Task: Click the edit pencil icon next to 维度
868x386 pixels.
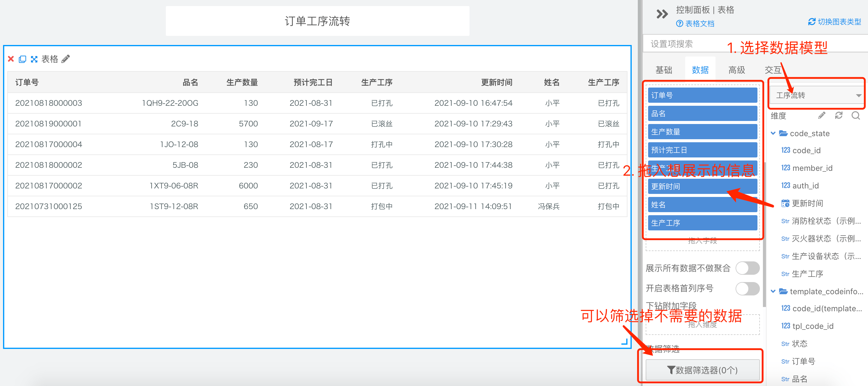Action: 822,115
